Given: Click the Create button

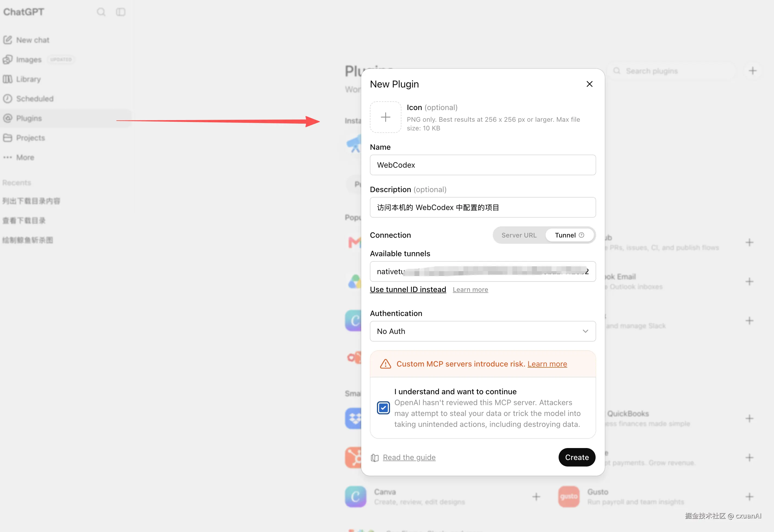Looking at the screenshot, I should pyautogui.click(x=577, y=457).
